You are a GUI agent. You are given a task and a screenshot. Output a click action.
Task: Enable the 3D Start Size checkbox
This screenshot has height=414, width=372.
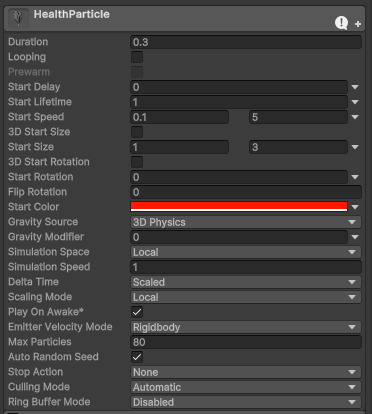click(137, 132)
